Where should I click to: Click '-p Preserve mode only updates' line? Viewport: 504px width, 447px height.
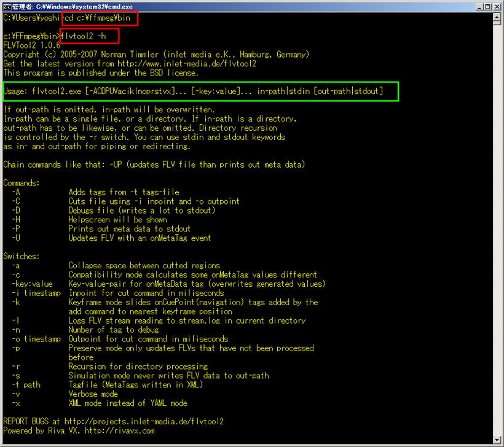[x=163, y=352]
